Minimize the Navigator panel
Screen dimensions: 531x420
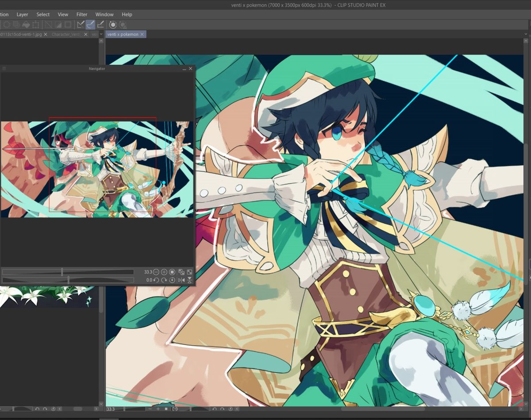pyautogui.click(x=185, y=69)
